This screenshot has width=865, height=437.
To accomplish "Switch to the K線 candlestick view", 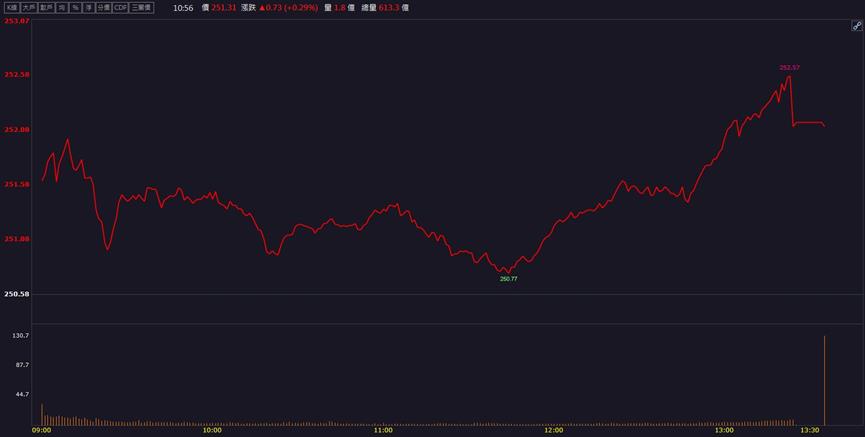I will tap(12, 8).
